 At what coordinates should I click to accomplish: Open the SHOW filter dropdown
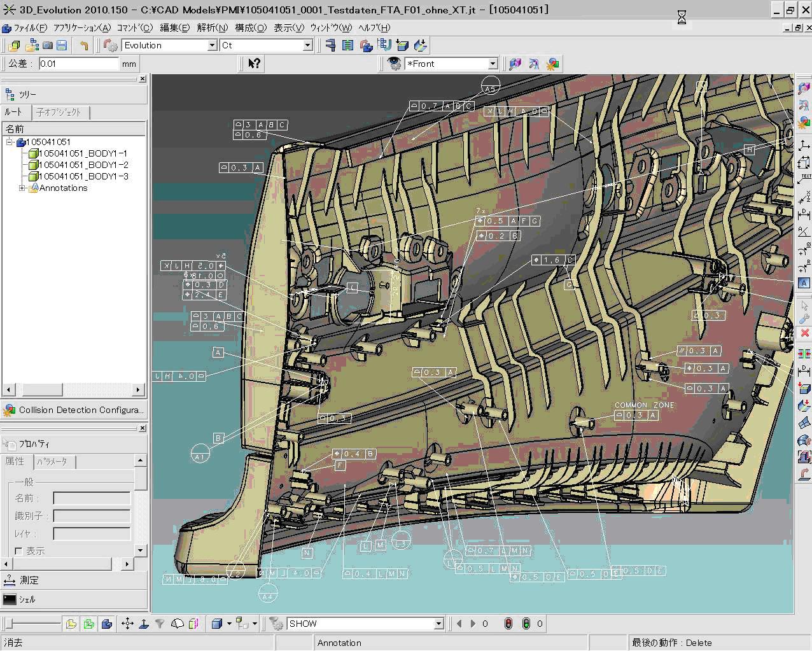[438, 624]
